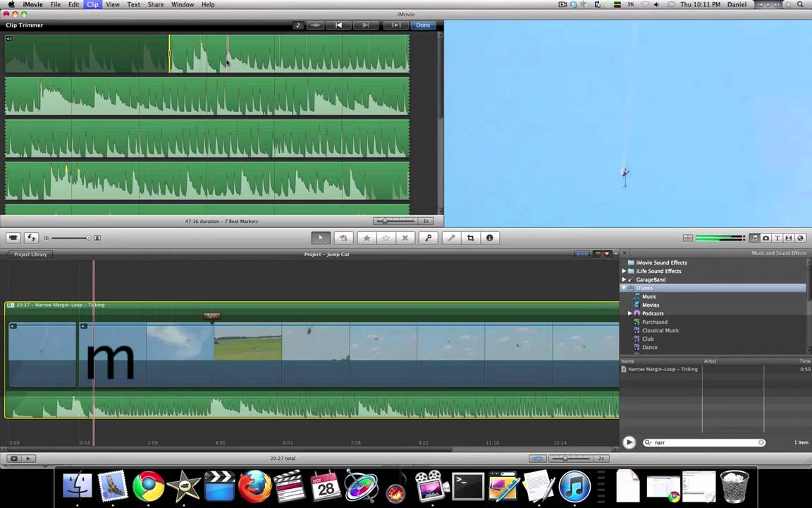Select the Purchased playlist
Image resolution: width=812 pixels, height=508 pixels.
click(655, 322)
